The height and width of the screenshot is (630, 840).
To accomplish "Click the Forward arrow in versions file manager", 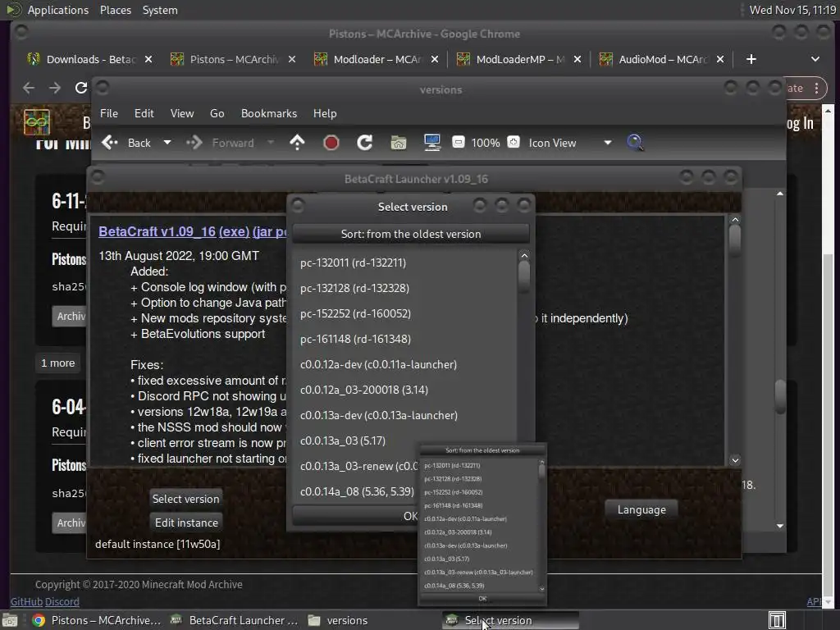I will (194, 143).
